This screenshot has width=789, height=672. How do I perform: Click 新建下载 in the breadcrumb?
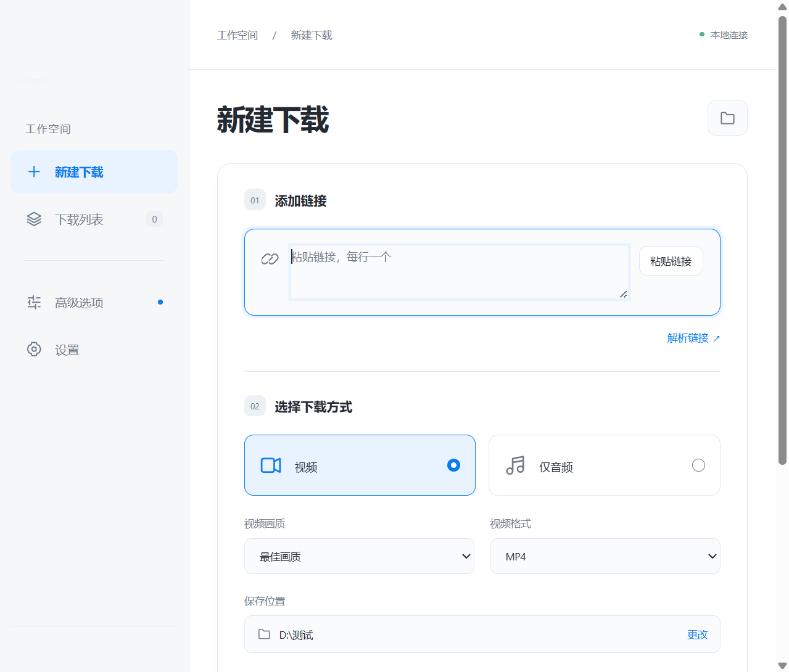pyautogui.click(x=312, y=35)
